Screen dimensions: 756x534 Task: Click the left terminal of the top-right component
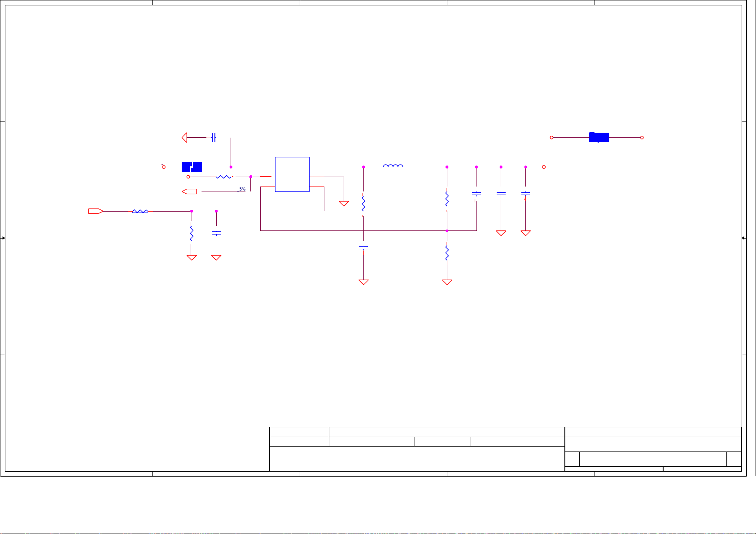coord(551,138)
